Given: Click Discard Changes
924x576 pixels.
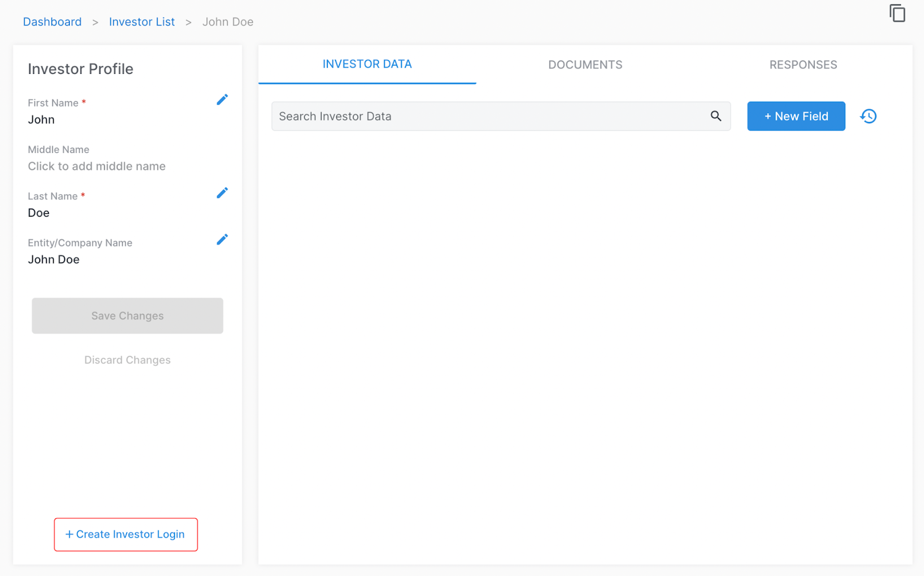Looking at the screenshot, I should coord(128,360).
